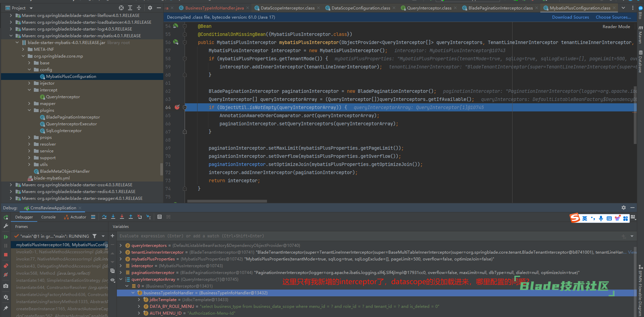This screenshot has height=317, width=644.
Task: Click Trace Current Stream Chain icon
Action: 168,217
